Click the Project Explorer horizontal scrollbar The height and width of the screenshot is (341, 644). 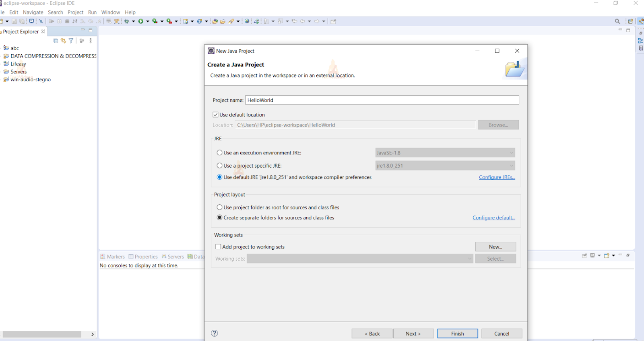pyautogui.click(x=42, y=334)
